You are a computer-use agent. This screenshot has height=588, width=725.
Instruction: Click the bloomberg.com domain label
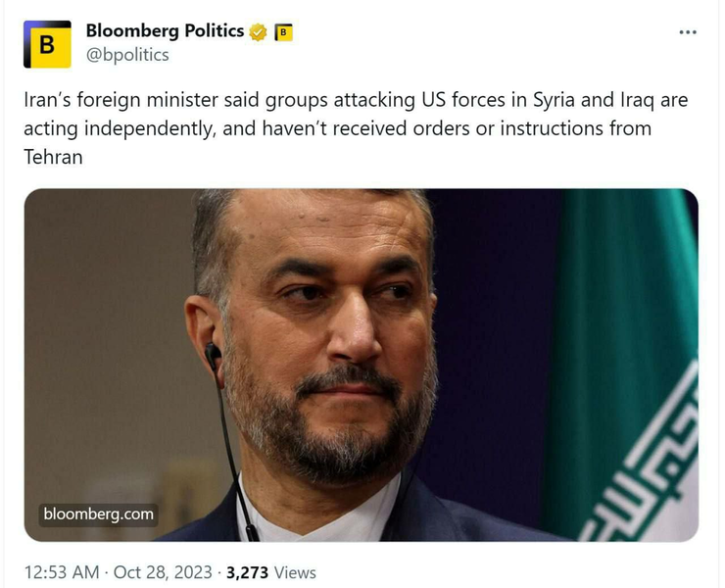point(98,514)
